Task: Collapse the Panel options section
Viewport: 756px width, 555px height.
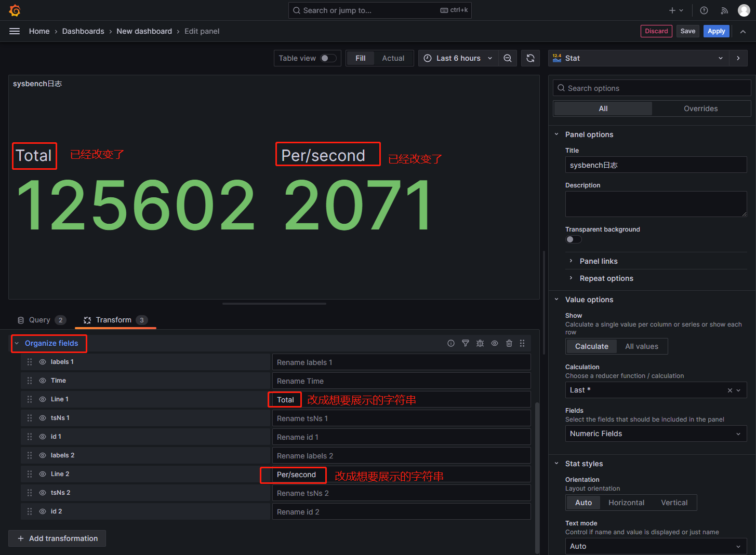Action: (556, 134)
